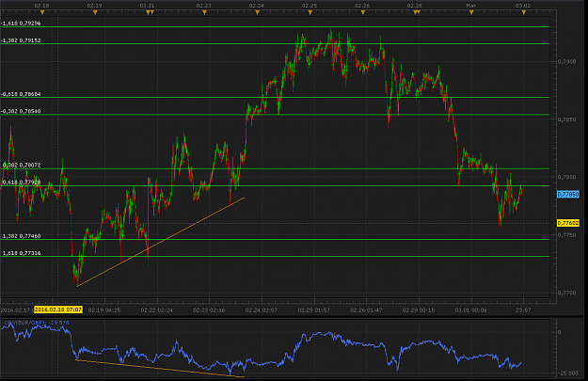Select the -0,382 0,78540 Fibonacci level label
The height and width of the screenshot is (381, 588).
pos(21,111)
